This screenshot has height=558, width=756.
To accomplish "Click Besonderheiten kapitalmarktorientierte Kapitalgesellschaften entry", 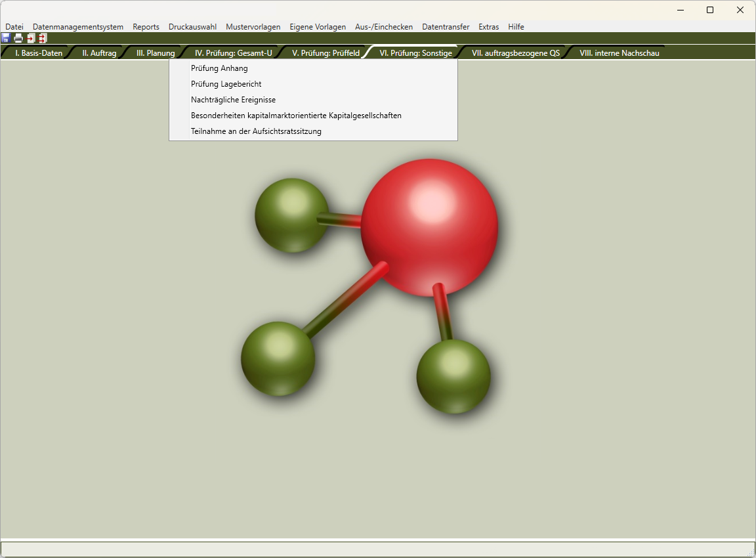I will [296, 116].
